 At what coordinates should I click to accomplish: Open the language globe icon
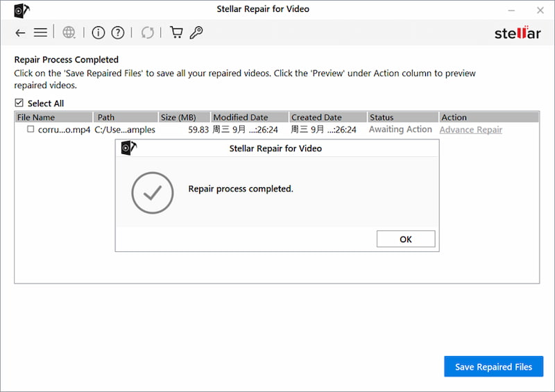[69, 33]
